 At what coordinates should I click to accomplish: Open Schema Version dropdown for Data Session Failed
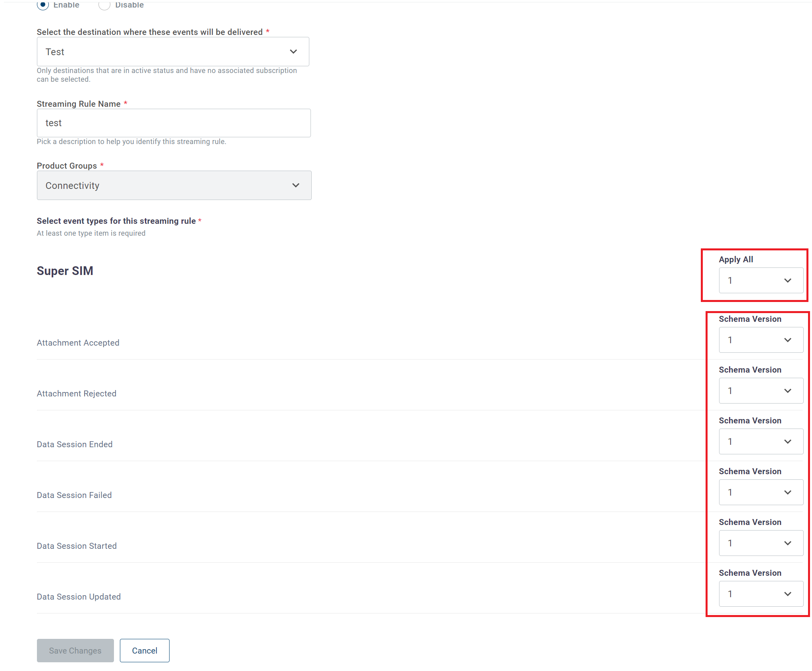click(x=760, y=492)
